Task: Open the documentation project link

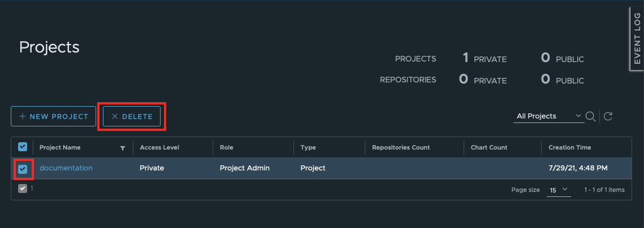Action: pos(66,168)
